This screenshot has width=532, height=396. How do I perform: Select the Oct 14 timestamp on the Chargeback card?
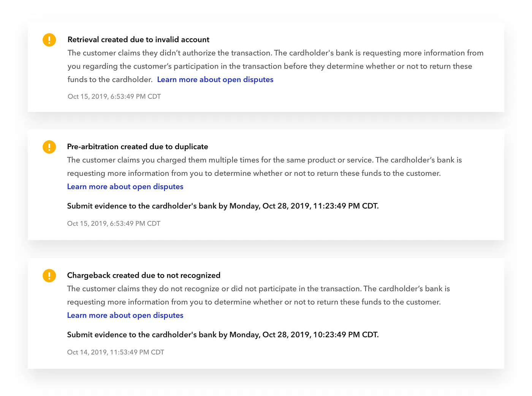[116, 352]
